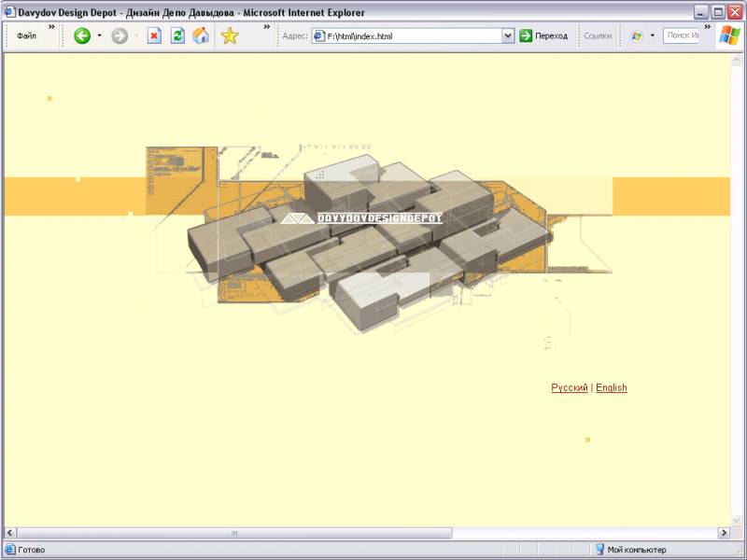Click the grey Forward arrow button
Viewport: 747px width, 560px height.
coord(120,35)
